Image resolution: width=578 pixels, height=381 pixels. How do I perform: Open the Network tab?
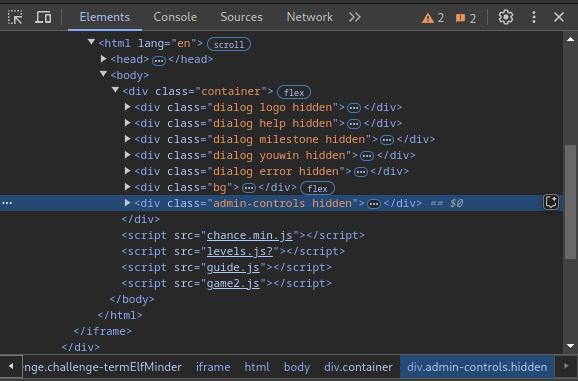pyautogui.click(x=310, y=17)
